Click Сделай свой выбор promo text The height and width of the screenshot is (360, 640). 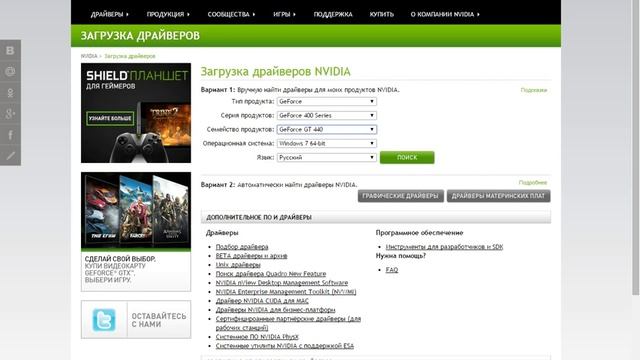pyautogui.click(x=120, y=269)
